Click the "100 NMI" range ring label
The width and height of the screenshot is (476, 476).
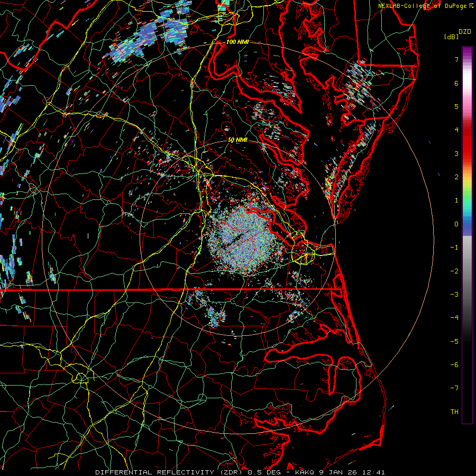(x=237, y=42)
